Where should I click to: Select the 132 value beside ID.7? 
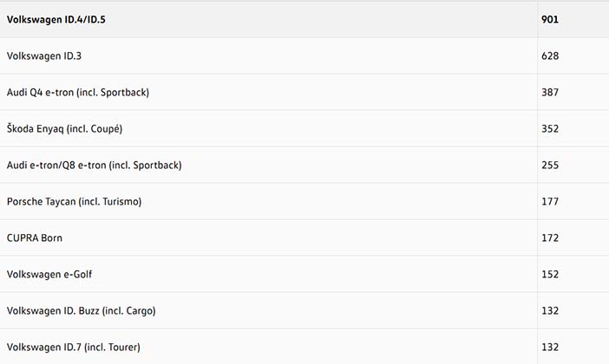click(x=549, y=347)
